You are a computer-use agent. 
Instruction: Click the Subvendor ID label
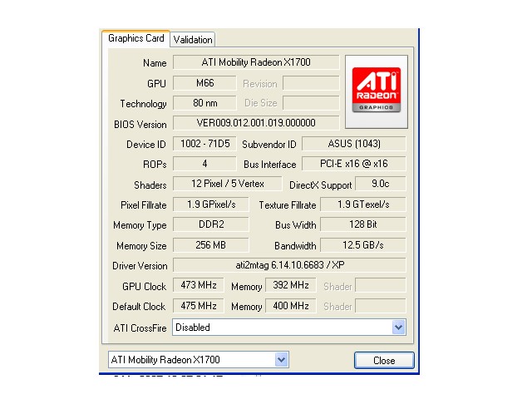[x=269, y=145]
